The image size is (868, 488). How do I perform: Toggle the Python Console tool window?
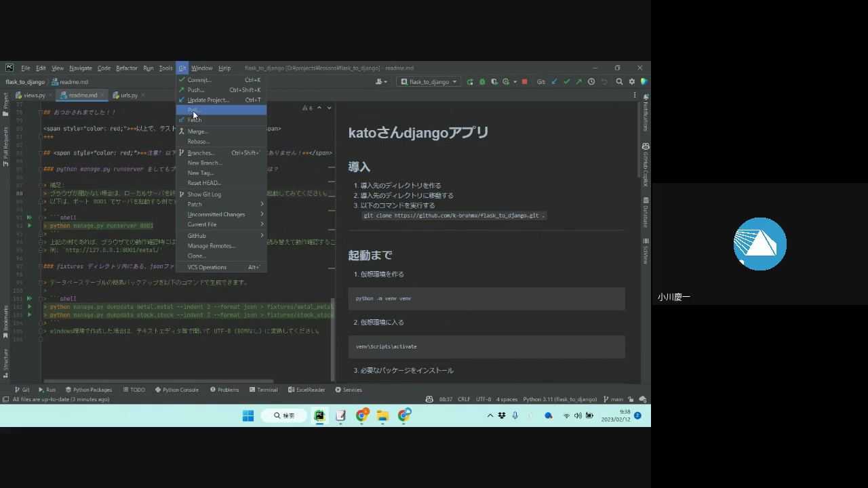pyautogui.click(x=176, y=390)
